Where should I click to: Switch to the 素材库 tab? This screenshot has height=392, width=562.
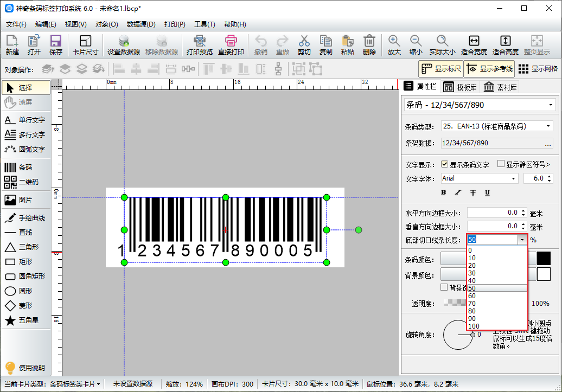pos(500,87)
